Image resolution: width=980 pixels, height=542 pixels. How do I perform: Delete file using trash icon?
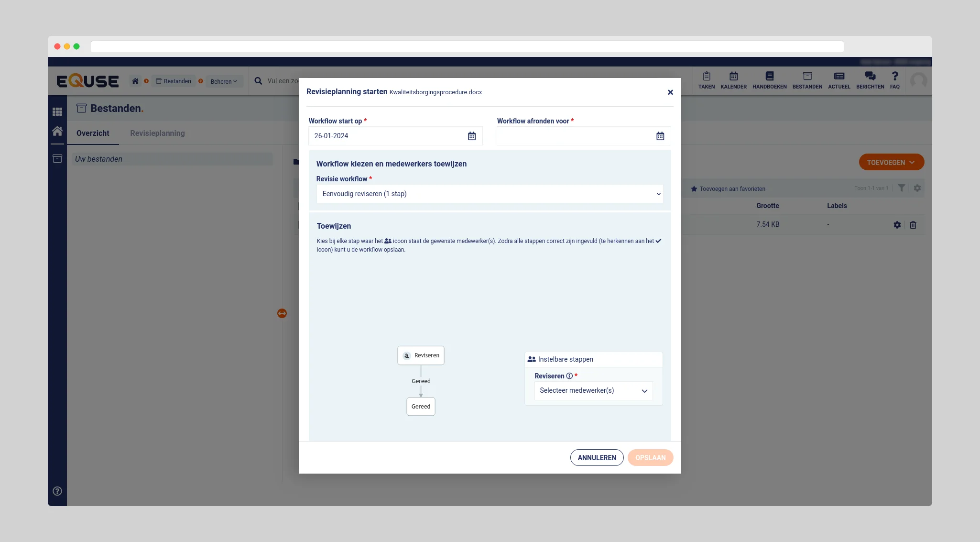(x=913, y=225)
